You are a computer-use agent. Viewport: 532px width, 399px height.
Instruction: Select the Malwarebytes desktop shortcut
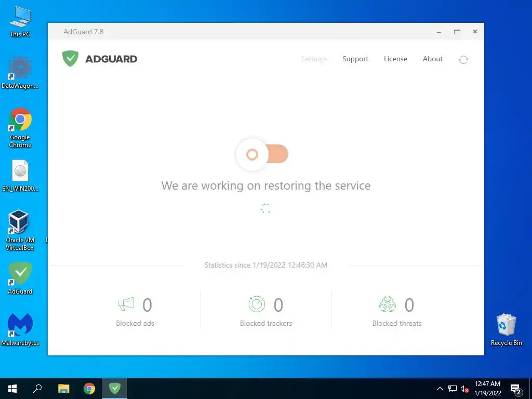(20, 329)
